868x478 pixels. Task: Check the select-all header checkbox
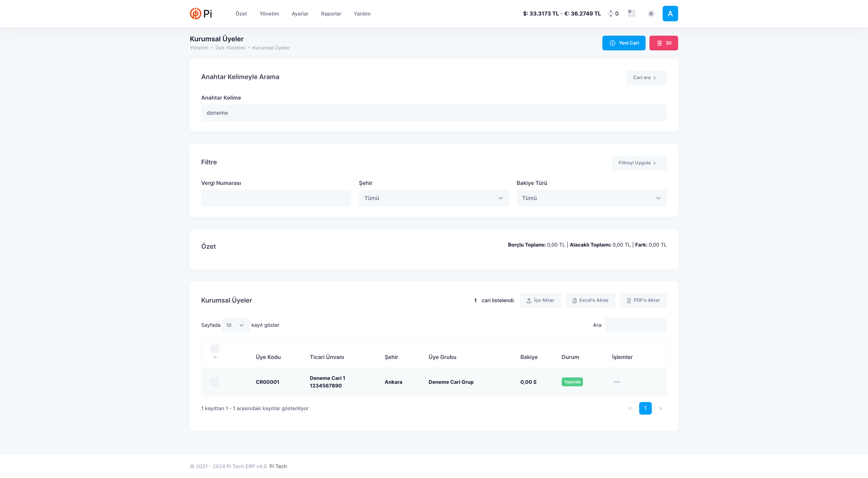click(x=215, y=349)
